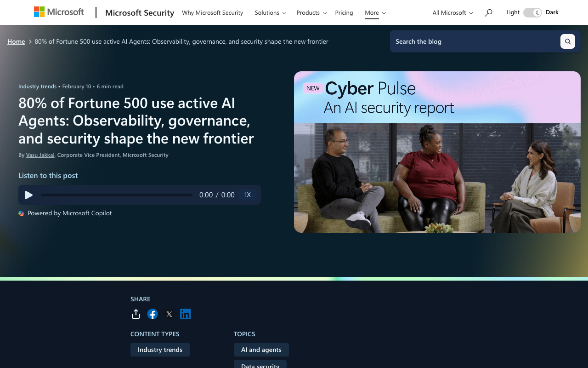This screenshot has width=588, height=368.
Task: Seek on the audio progress bar
Action: (116, 195)
